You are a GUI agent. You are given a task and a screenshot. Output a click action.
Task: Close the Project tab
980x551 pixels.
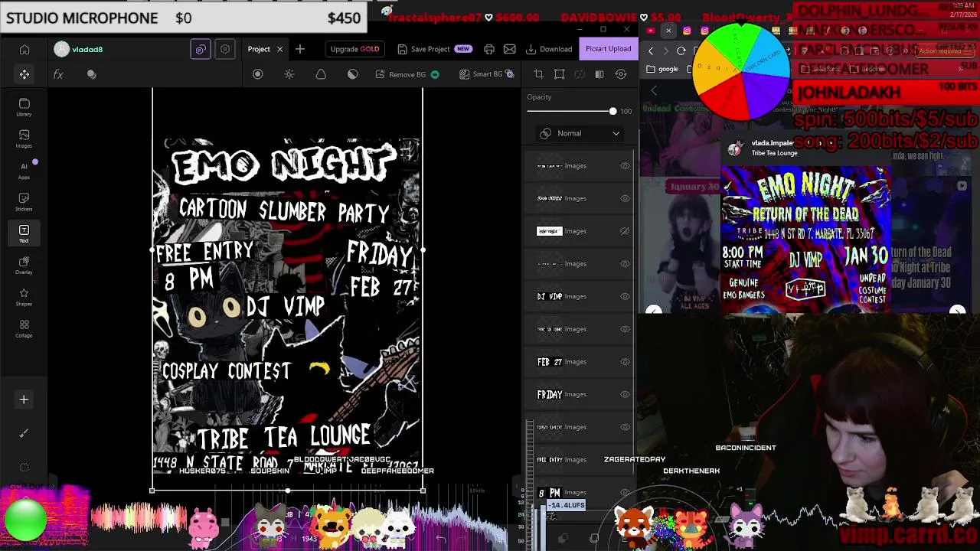[x=279, y=49]
